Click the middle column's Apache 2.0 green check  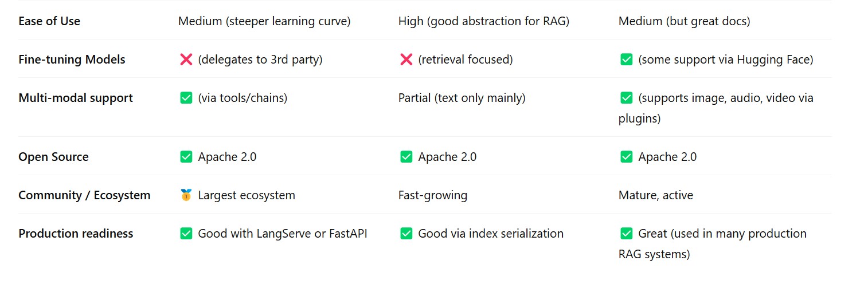[406, 157]
